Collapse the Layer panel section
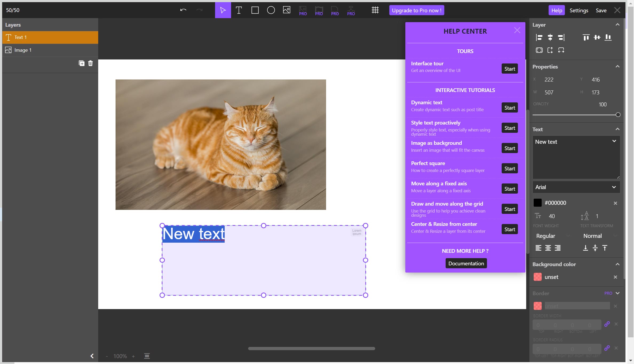 (x=617, y=25)
